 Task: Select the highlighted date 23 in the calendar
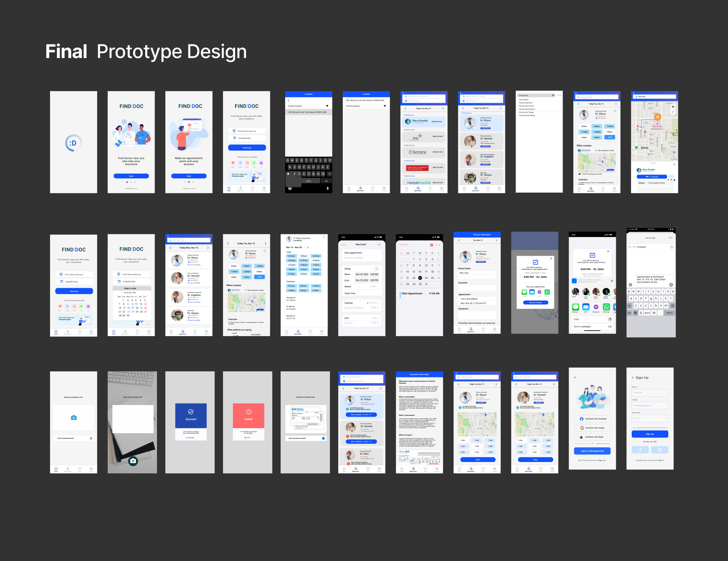pyautogui.click(x=420, y=278)
